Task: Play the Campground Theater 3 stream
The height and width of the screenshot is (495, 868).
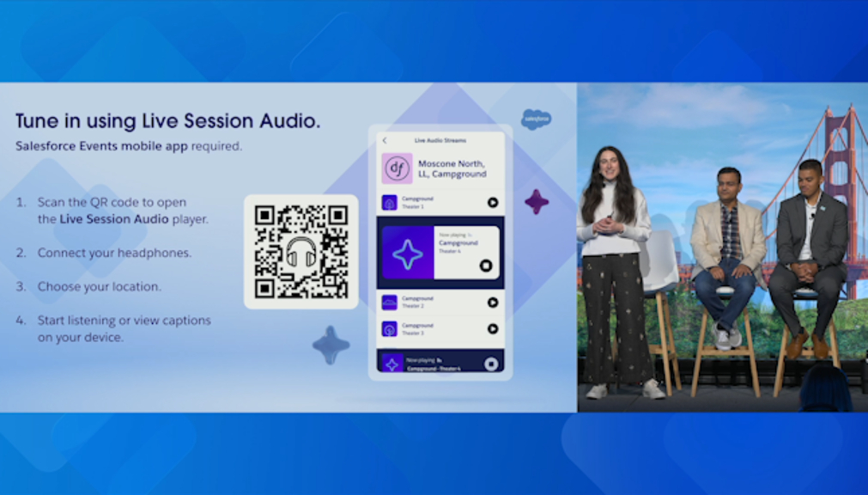Action: (493, 329)
